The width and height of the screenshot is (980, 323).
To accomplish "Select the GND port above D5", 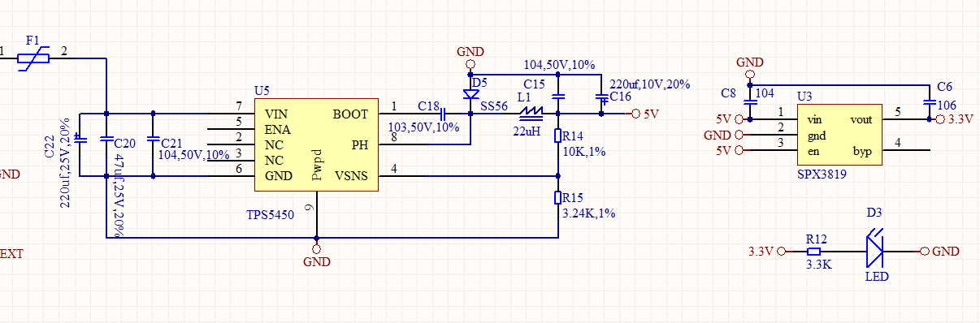I will coord(470,58).
